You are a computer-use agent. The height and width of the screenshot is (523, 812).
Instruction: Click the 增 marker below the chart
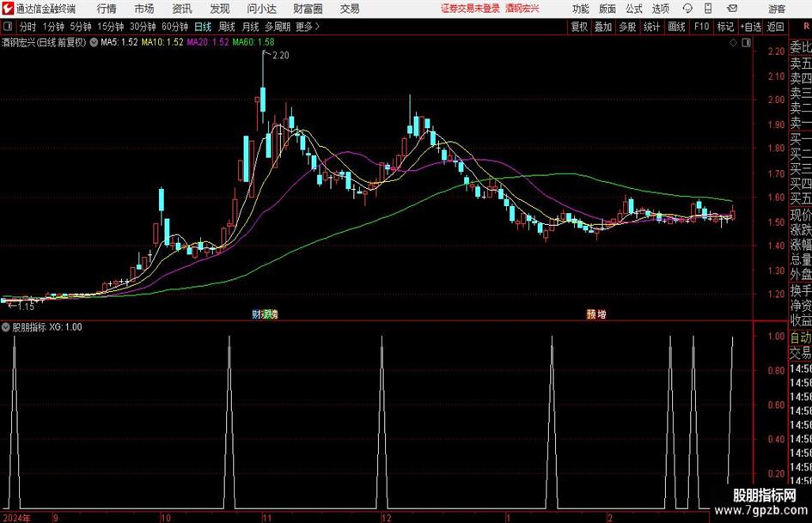click(601, 313)
